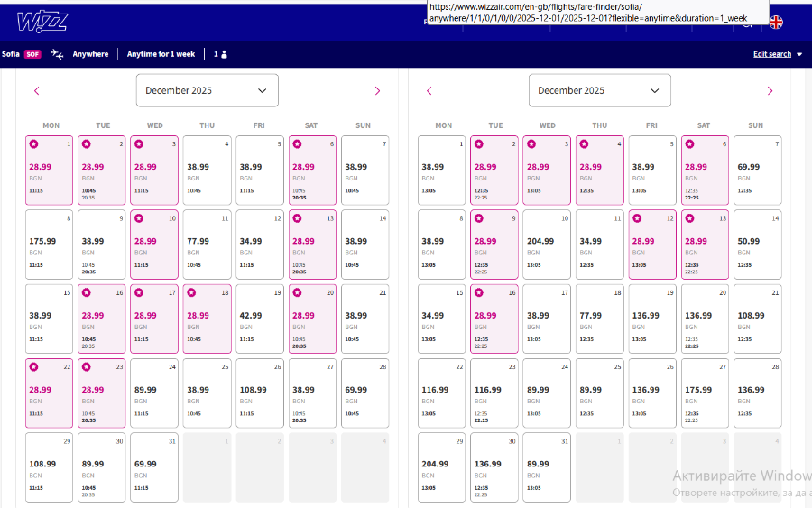Click the airplane route icon
Screen dimensions: 812x508
pos(57,54)
